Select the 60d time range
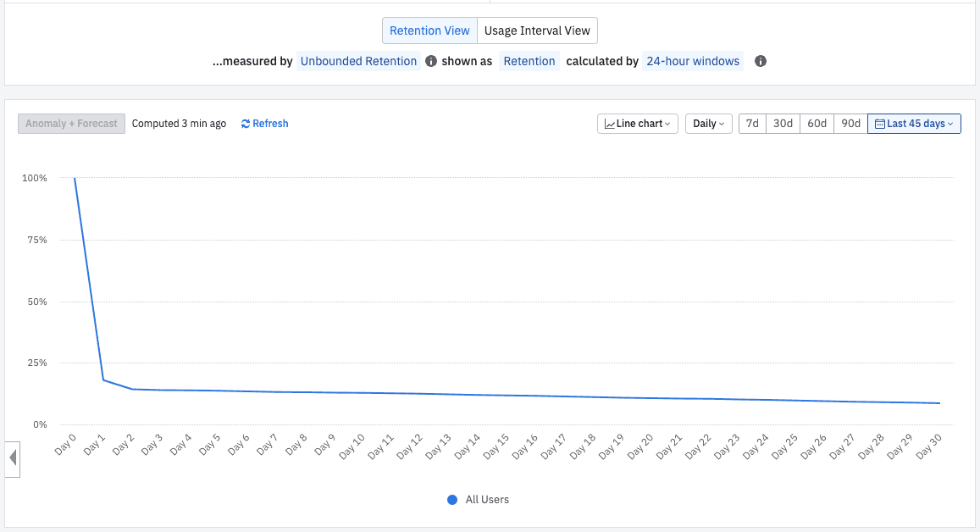Image resolution: width=980 pixels, height=532 pixels. point(817,124)
